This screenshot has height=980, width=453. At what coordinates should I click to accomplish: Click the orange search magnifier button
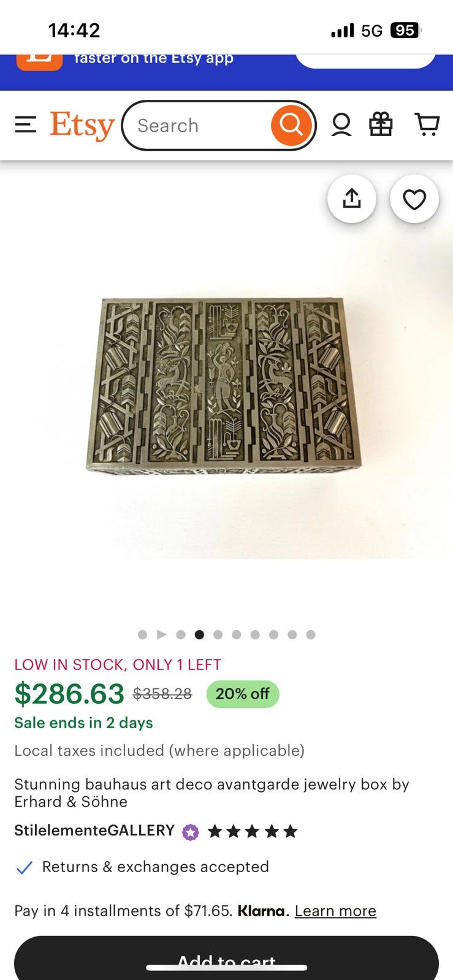pos(291,126)
